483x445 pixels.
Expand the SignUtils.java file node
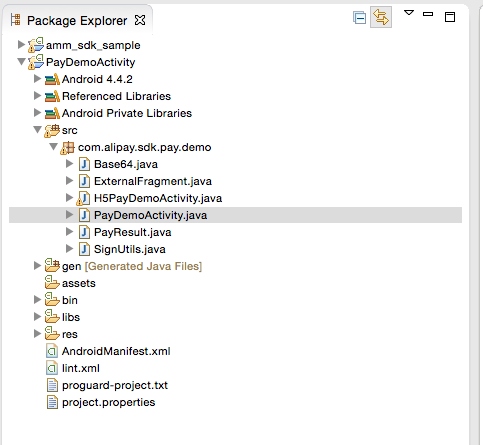(69, 249)
